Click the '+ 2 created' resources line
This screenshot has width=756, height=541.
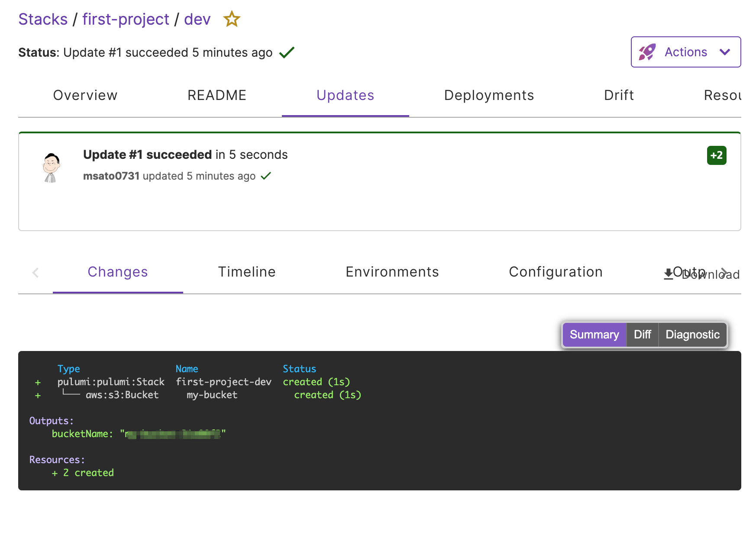pyautogui.click(x=83, y=473)
